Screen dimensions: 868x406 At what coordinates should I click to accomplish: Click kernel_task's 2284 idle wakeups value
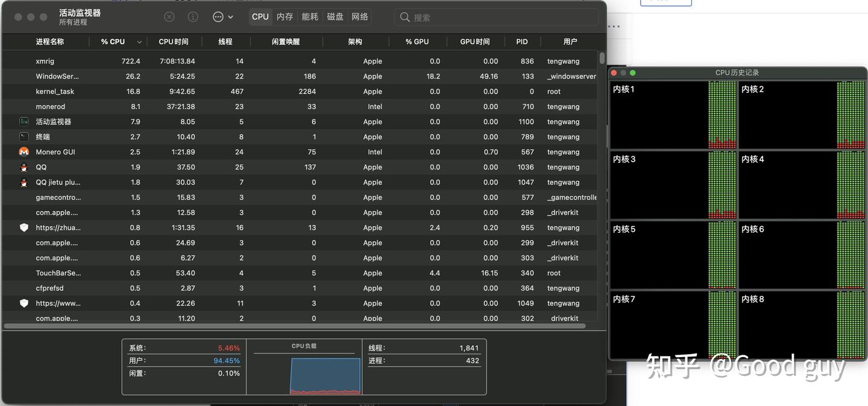click(307, 91)
